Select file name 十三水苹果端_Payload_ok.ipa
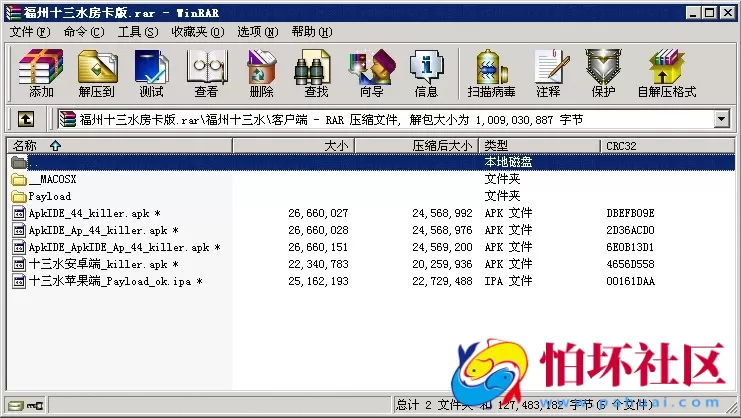This screenshot has height=418, width=741. 115,282
